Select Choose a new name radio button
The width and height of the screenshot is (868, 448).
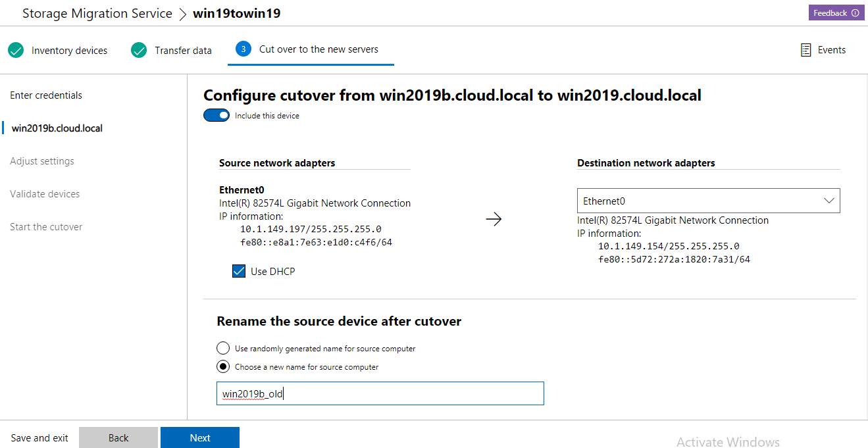coord(223,366)
